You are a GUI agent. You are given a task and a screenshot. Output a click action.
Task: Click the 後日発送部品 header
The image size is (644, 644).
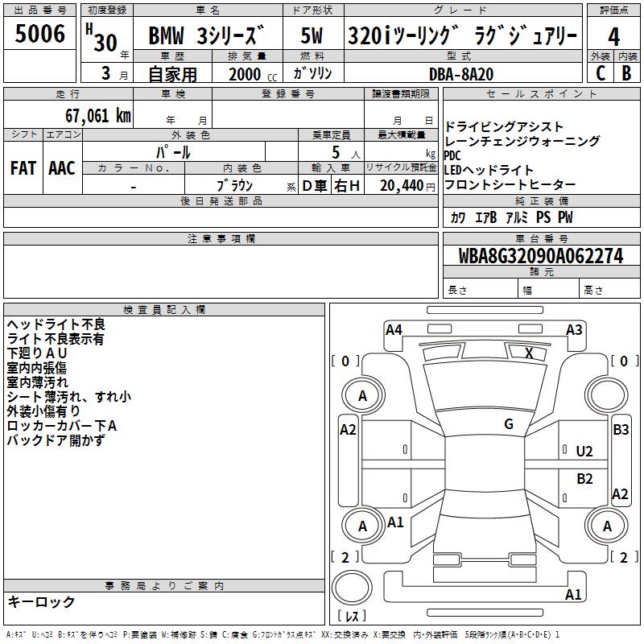pos(221,200)
